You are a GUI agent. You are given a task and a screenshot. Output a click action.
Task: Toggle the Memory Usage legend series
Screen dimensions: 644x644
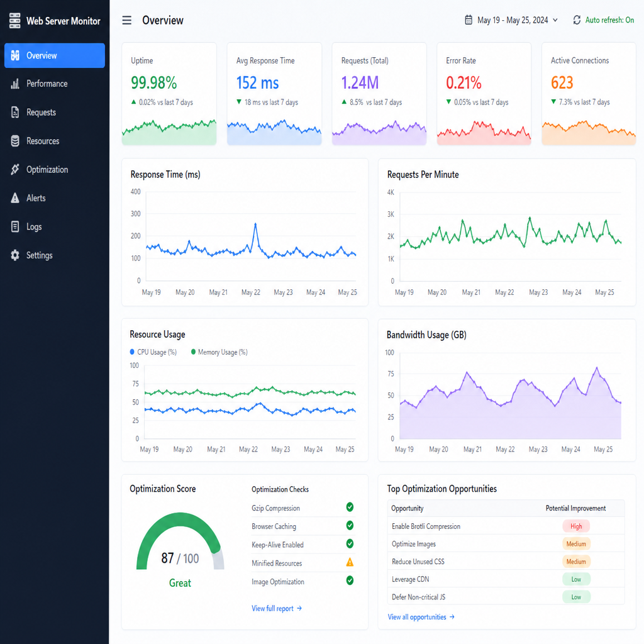pos(219,352)
